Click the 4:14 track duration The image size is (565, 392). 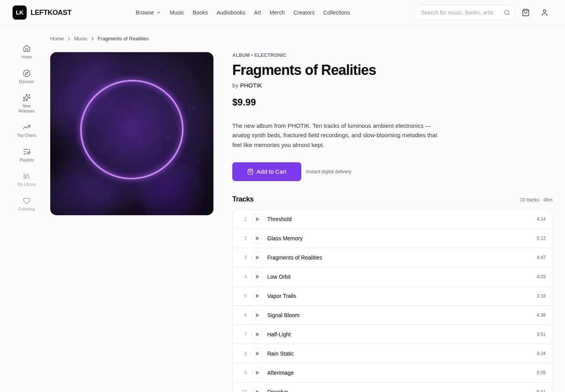click(541, 219)
